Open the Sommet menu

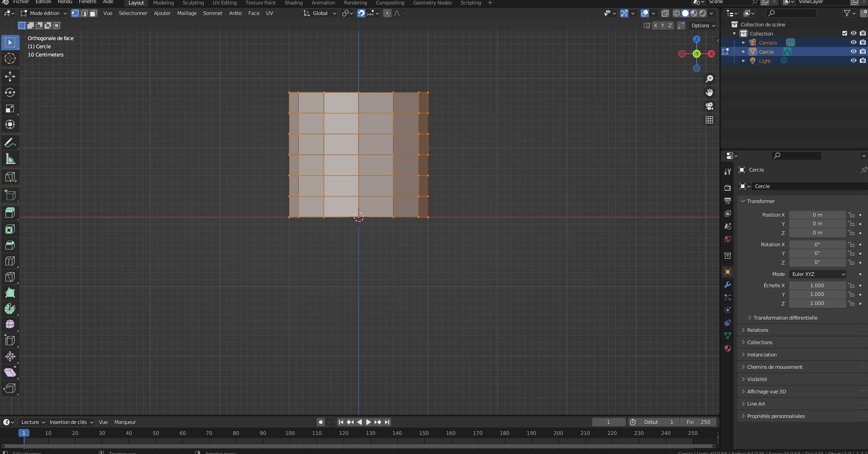(213, 13)
